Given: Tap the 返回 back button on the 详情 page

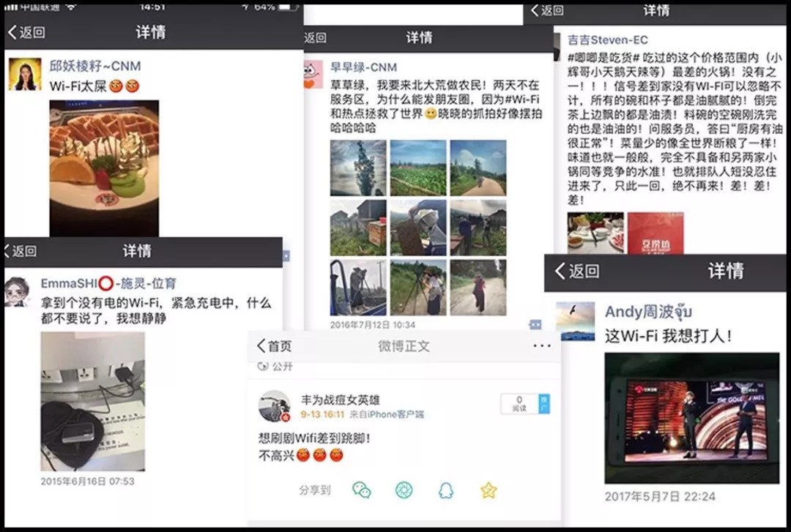Looking at the screenshot, I should [27, 32].
